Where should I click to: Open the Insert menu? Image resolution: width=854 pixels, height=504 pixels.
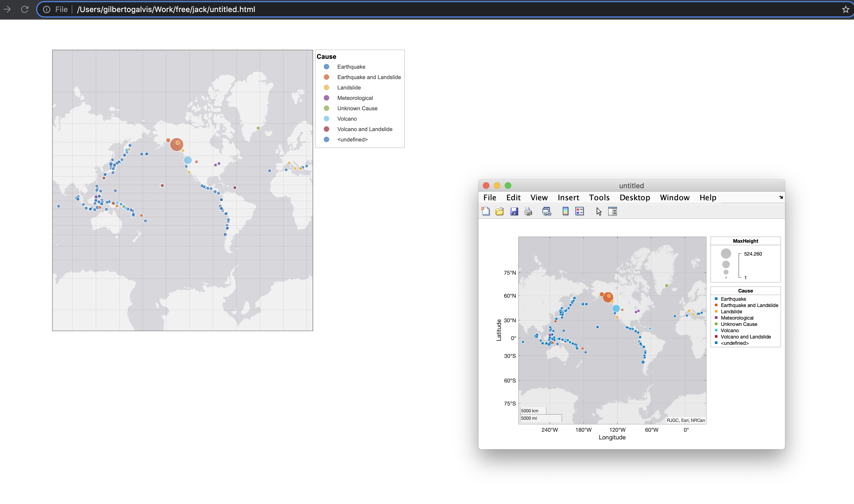click(568, 198)
